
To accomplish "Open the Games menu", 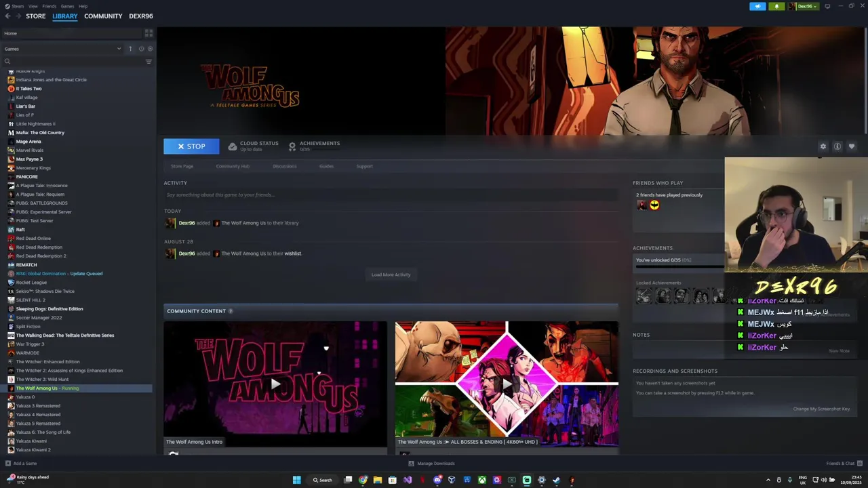I will pyautogui.click(x=67, y=6).
